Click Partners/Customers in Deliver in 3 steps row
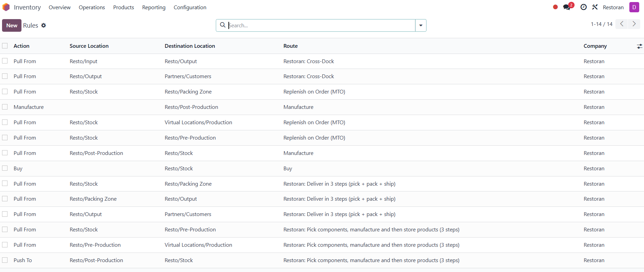The image size is (644, 272). pyautogui.click(x=188, y=214)
